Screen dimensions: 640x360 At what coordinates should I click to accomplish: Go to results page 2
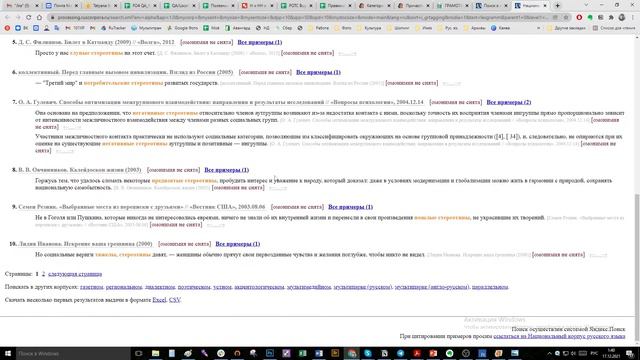(x=43, y=274)
